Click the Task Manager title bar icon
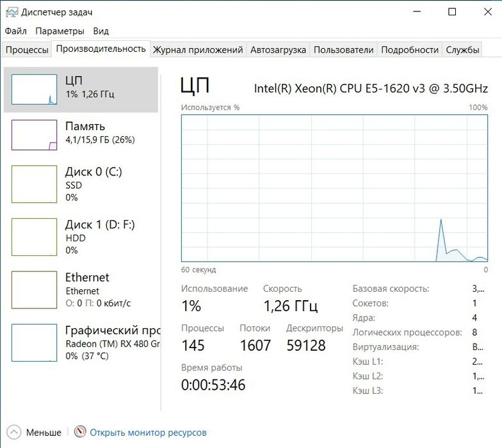 pyautogui.click(x=12, y=12)
